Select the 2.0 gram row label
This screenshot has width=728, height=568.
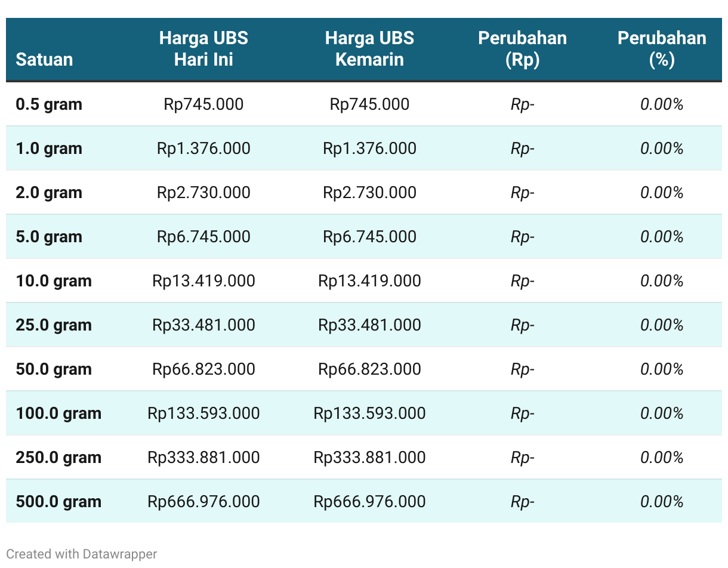click(x=49, y=193)
